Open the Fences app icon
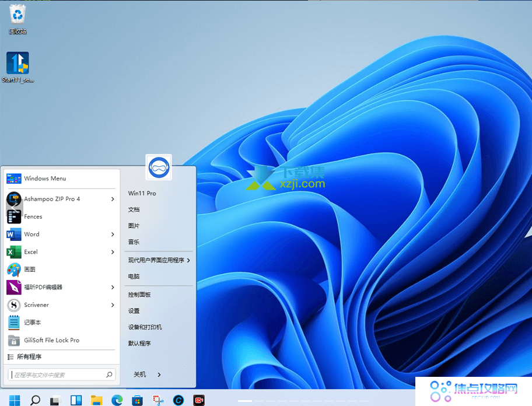Screen dimensions: 532x406 click(x=14, y=216)
